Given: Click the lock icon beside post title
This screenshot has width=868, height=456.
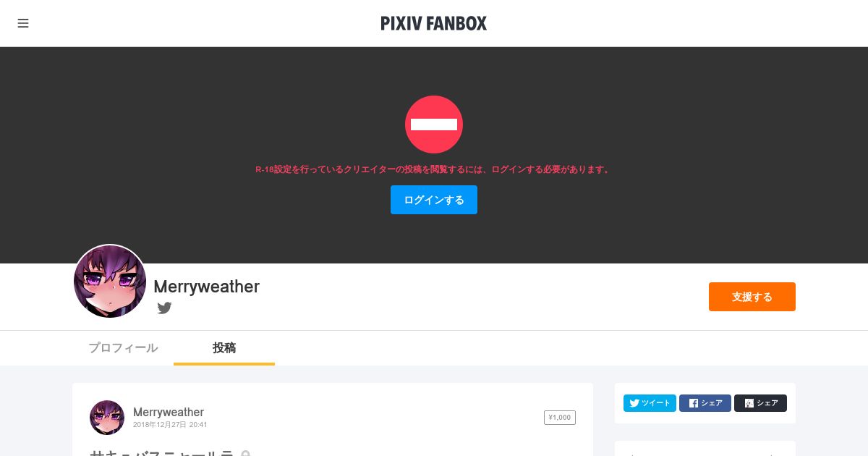Looking at the screenshot, I should (x=245, y=453).
